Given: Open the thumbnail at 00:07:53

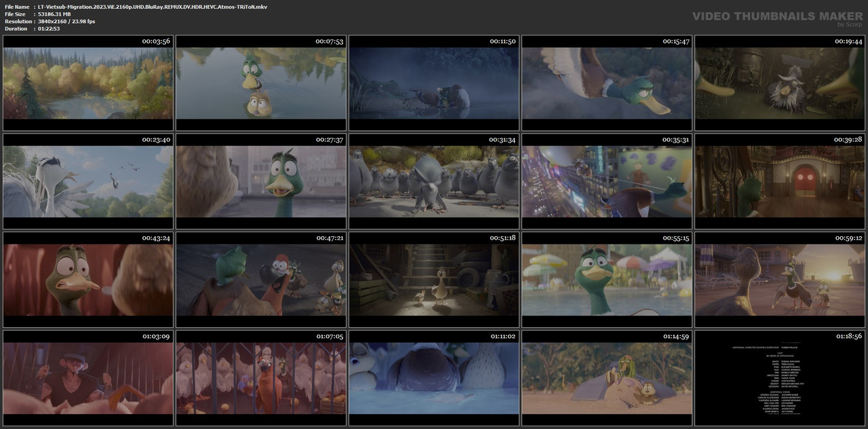Looking at the screenshot, I should point(261,83).
